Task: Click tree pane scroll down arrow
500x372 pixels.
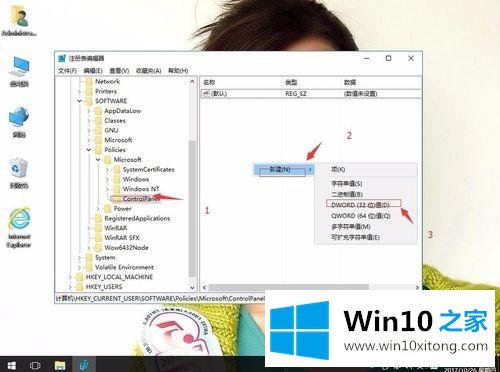Action: point(192,287)
